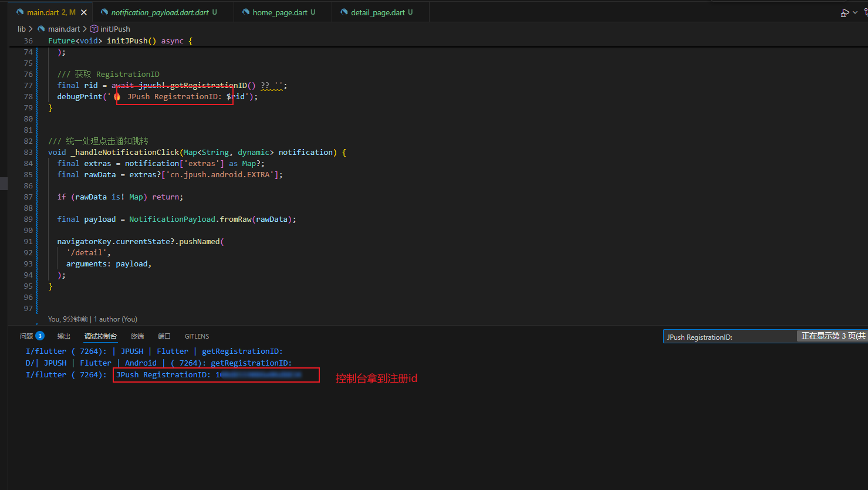This screenshot has height=490, width=868.
Task: Click Dart icon on home_page.dart tab
Action: click(246, 12)
